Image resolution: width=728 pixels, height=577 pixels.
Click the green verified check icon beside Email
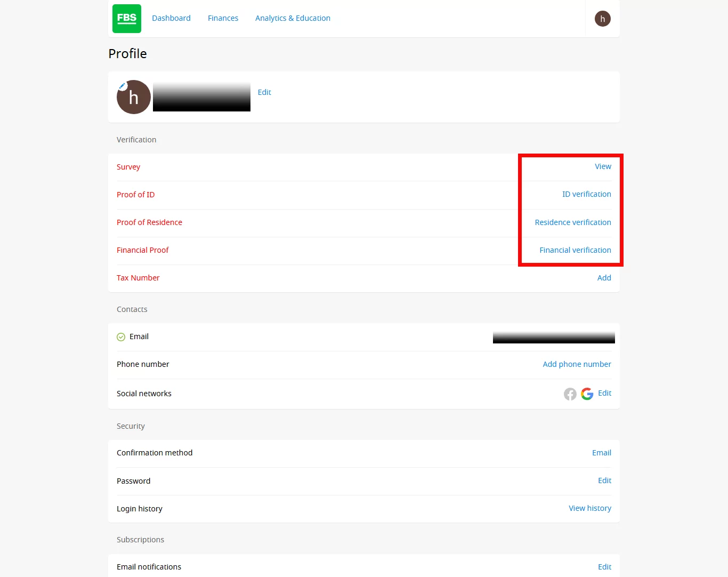pyautogui.click(x=121, y=337)
